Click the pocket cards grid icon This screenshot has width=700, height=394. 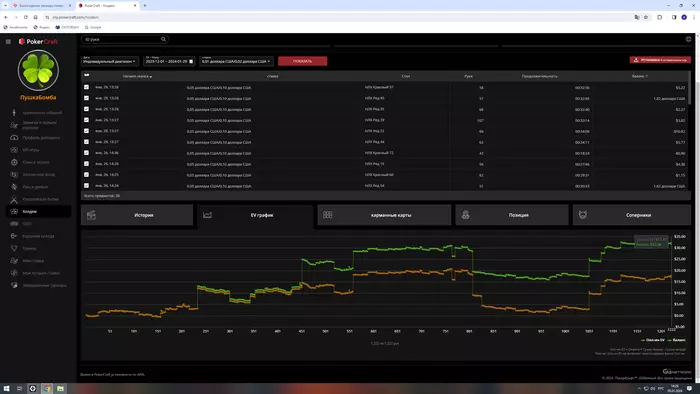coord(328,215)
